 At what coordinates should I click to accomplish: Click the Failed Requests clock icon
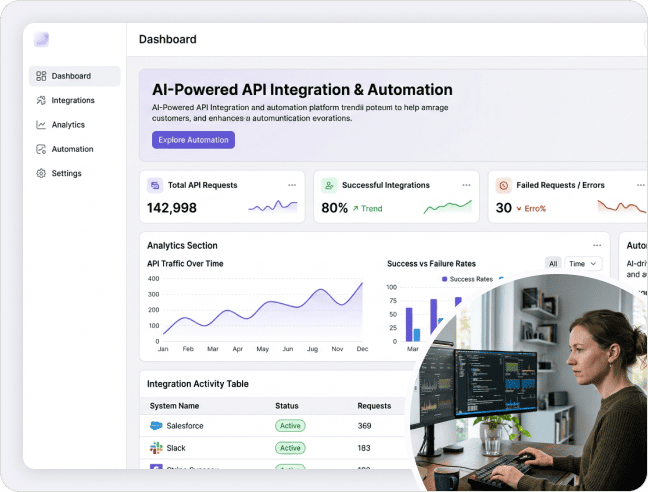(503, 185)
